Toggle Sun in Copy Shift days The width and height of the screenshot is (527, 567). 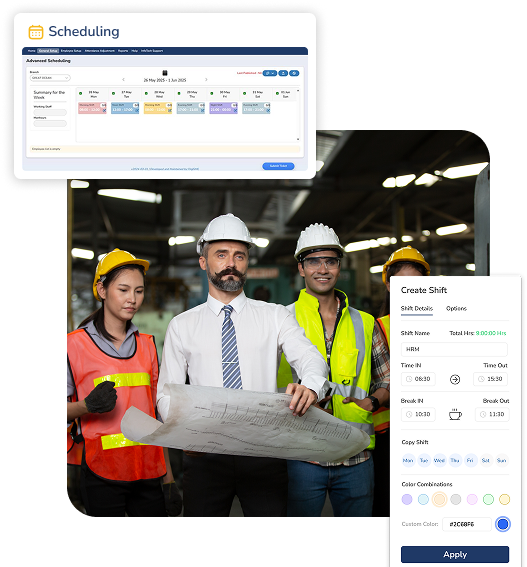pyautogui.click(x=501, y=460)
